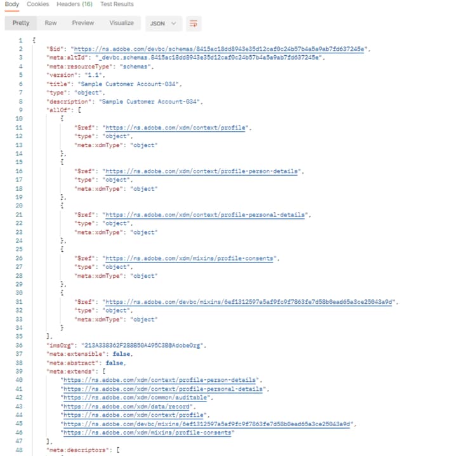Click the "meta:descriptors" key
The image size is (476, 456).
pos(77,450)
